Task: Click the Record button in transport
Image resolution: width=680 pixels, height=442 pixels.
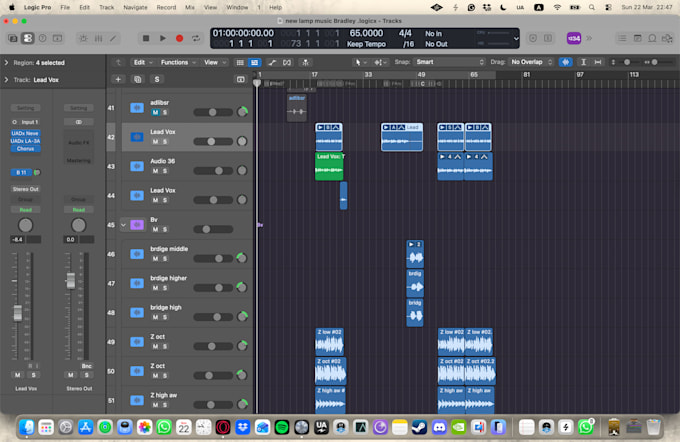Action: (179, 38)
